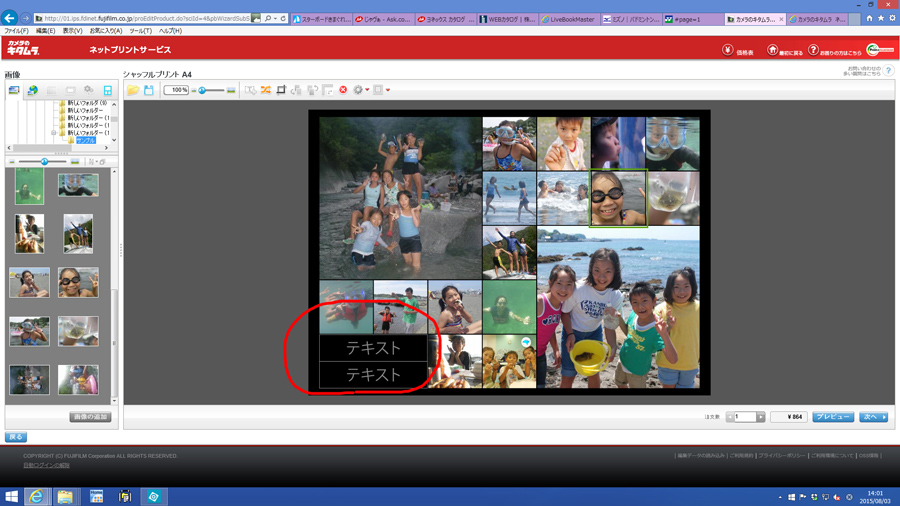Open File Explorer from the Windows taskbar
The height and width of the screenshot is (506, 900).
point(65,496)
